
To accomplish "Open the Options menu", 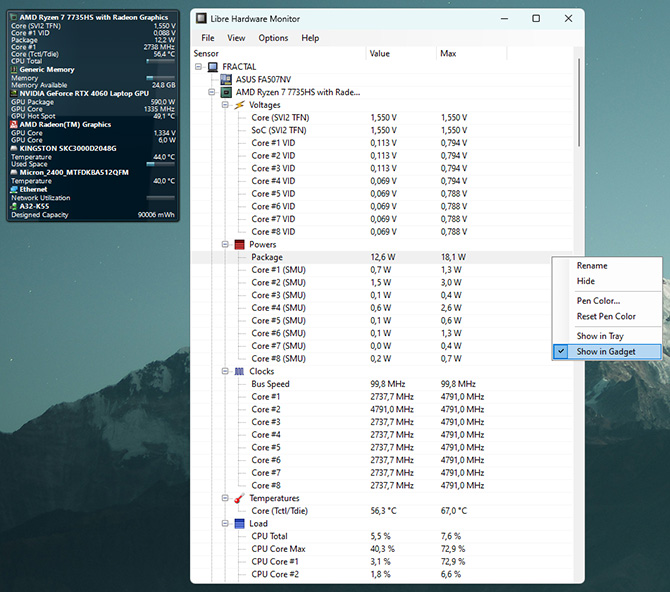I will pos(273,38).
